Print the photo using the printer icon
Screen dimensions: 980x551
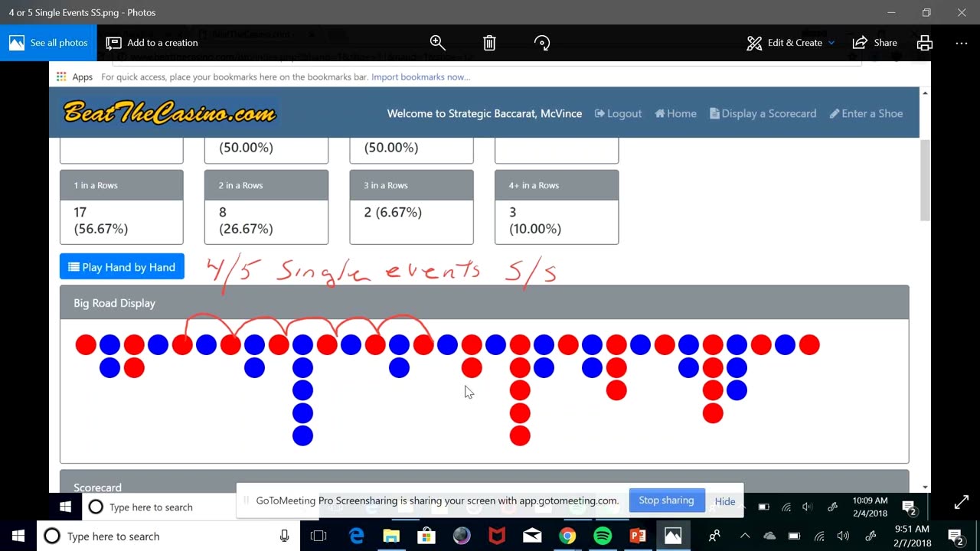click(x=925, y=43)
